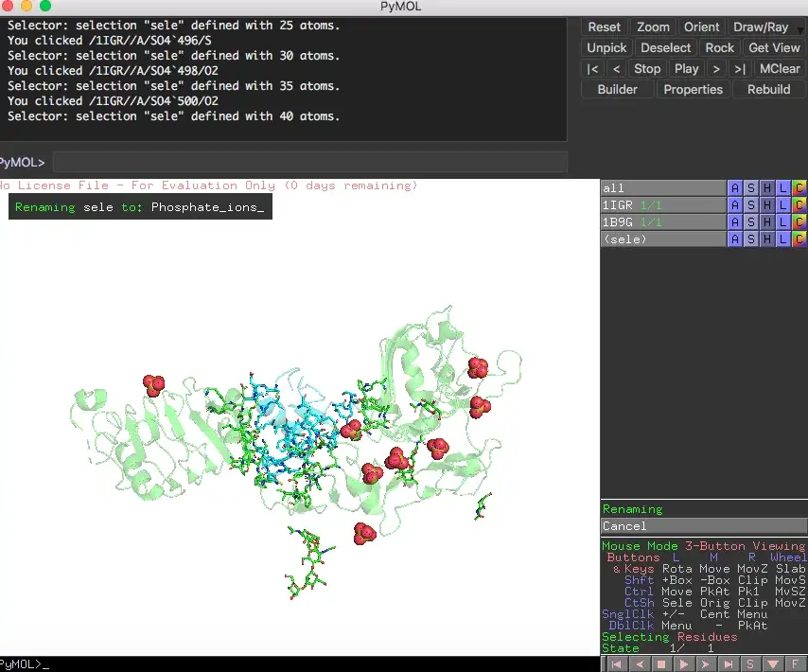Click the Orient button

pos(702,27)
